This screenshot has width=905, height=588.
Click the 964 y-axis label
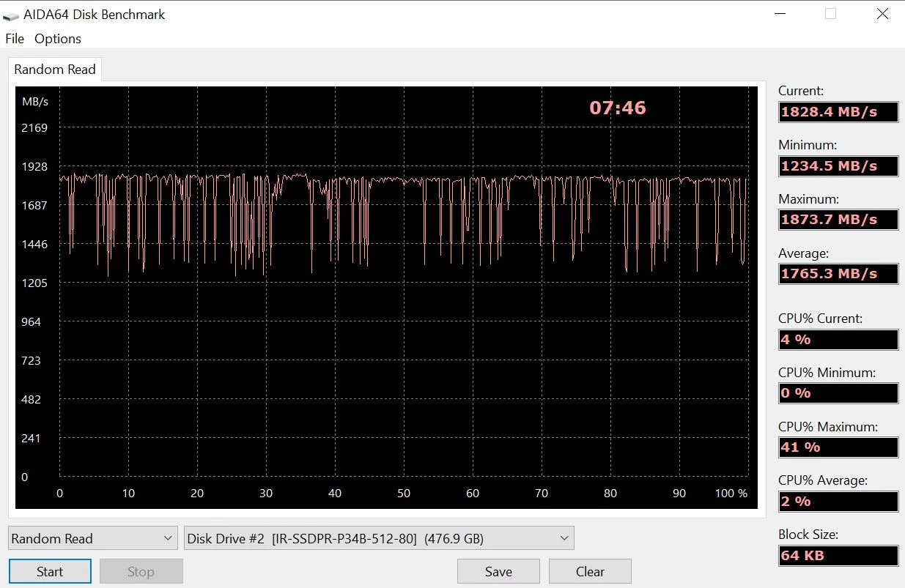(31, 322)
